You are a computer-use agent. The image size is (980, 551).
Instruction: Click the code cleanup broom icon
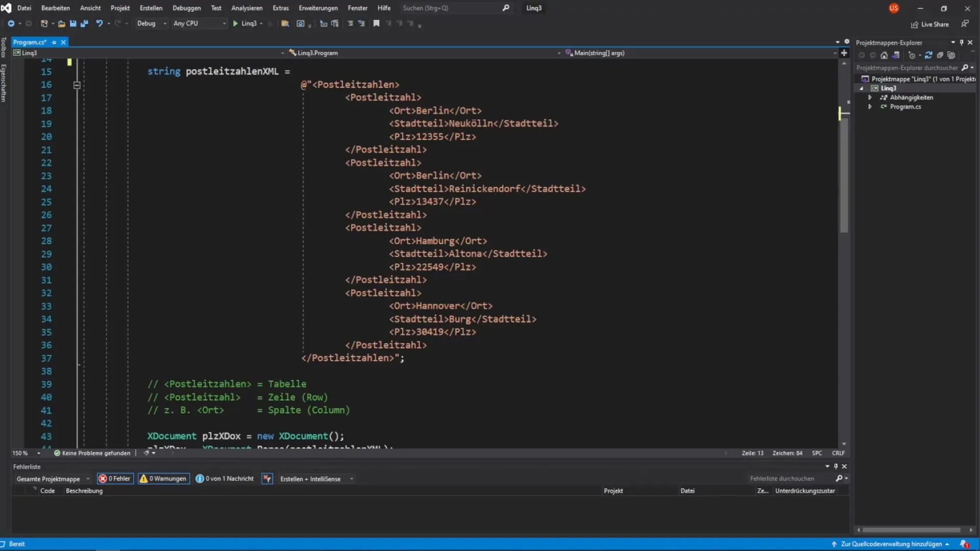click(x=146, y=453)
